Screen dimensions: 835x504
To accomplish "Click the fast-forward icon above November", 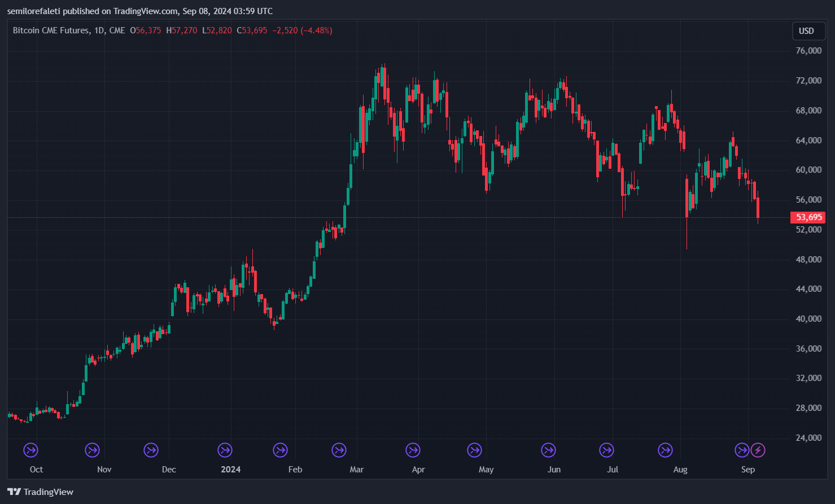I will 93,450.
